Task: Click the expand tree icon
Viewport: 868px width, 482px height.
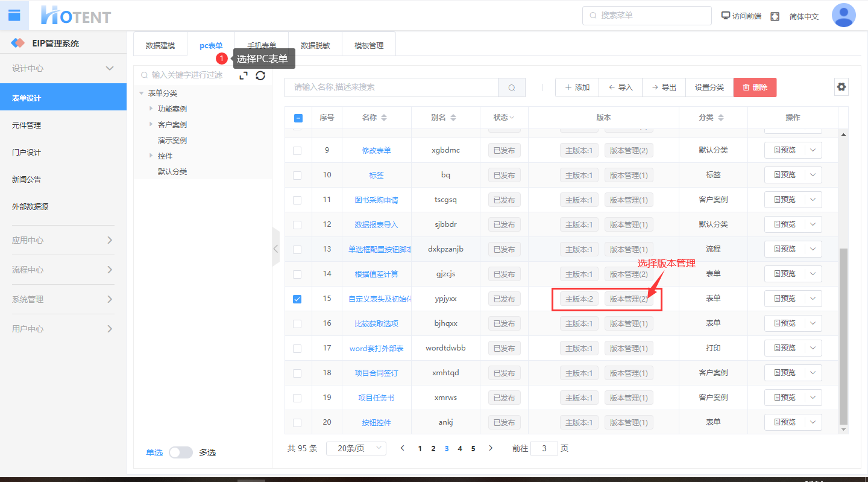Action: pos(244,75)
